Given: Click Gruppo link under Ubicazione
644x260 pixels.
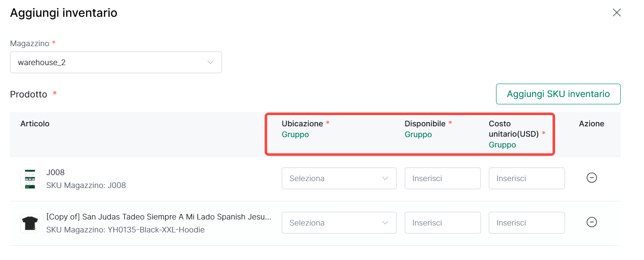Looking at the screenshot, I should pos(295,135).
